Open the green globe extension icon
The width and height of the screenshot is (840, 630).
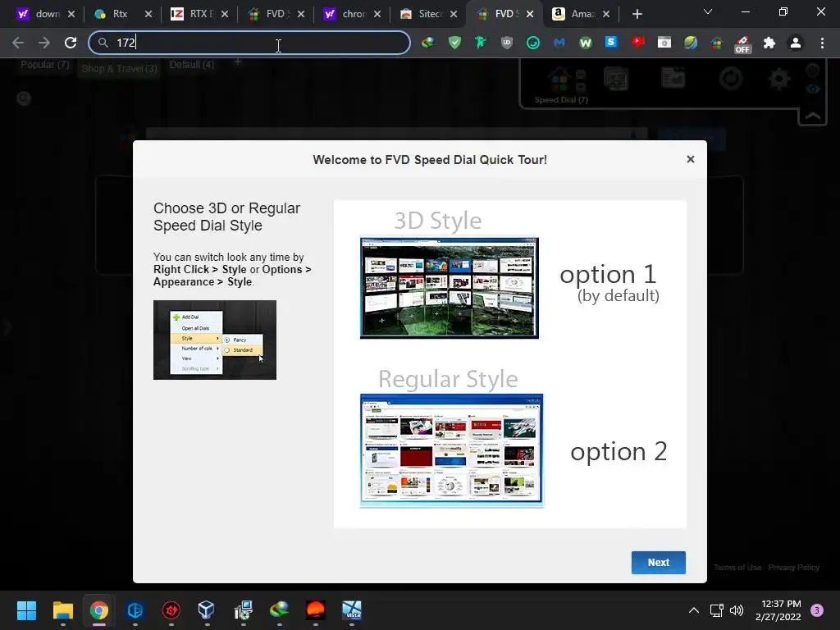point(690,43)
